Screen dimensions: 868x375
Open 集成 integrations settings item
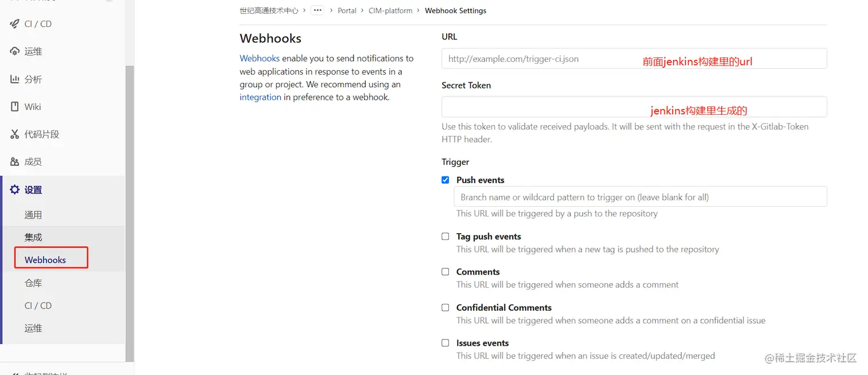click(33, 237)
